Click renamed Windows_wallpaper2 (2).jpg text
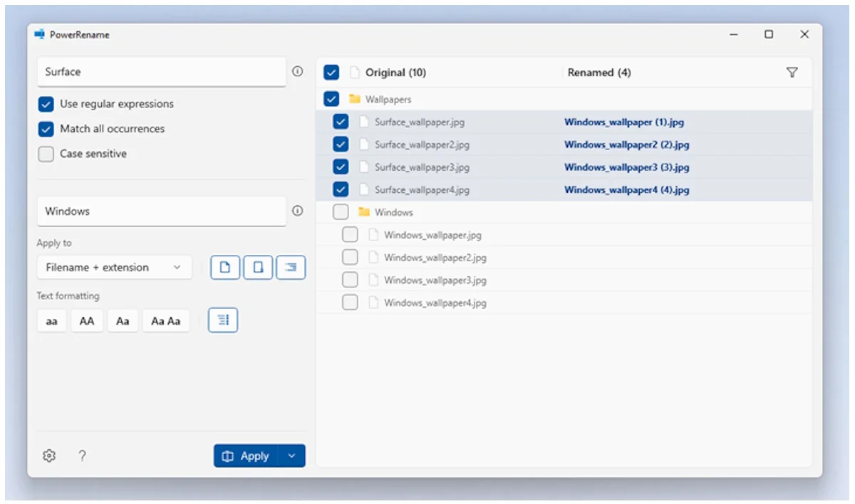 click(627, 145)
